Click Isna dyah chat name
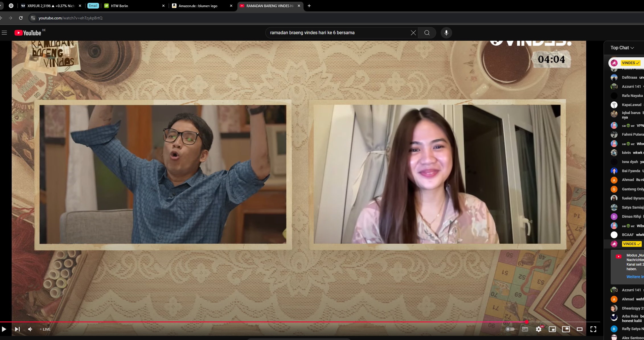644x340 pixels. (630, 162)
